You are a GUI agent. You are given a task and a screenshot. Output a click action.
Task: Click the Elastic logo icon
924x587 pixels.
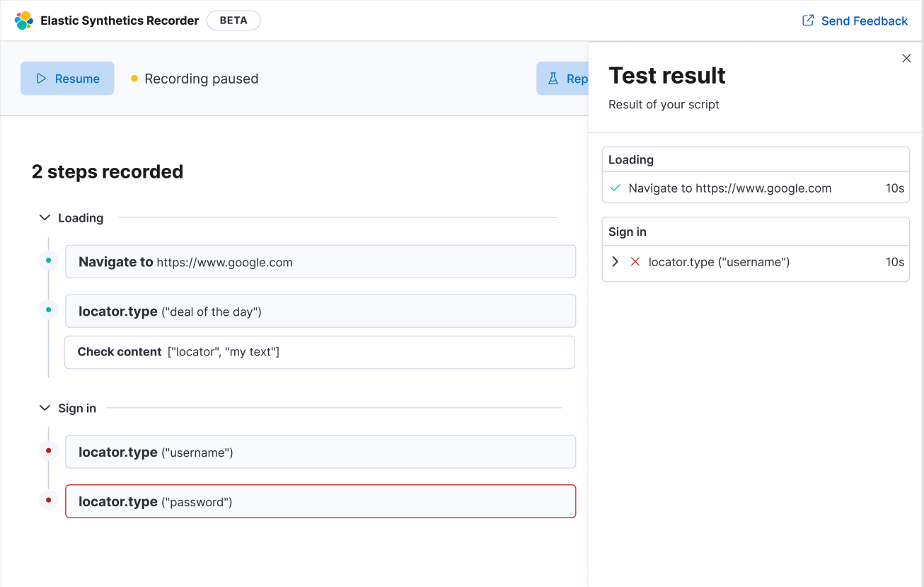[x=24, y=21]
